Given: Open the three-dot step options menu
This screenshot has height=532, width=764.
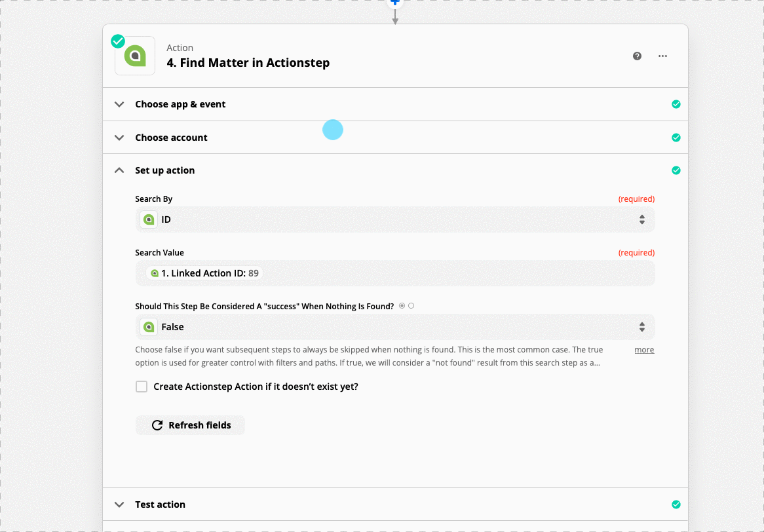Looking at the screenshot, I should (662, 56).
